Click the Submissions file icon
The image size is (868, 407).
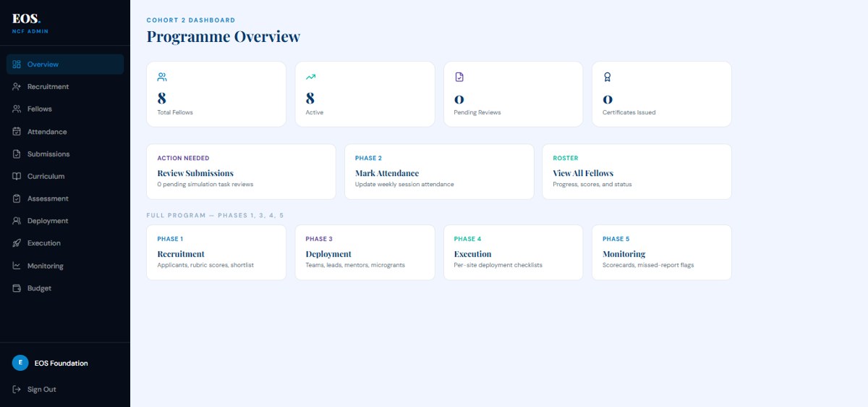[17, 154]
